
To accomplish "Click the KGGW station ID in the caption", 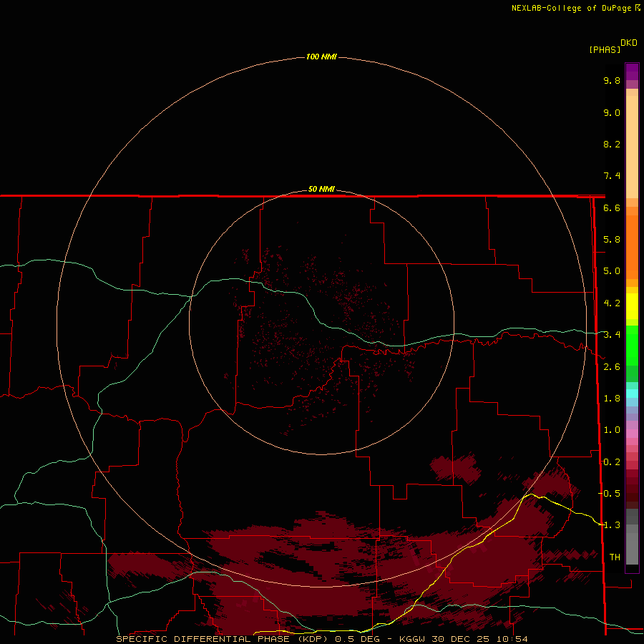I will tap(412, 639).
